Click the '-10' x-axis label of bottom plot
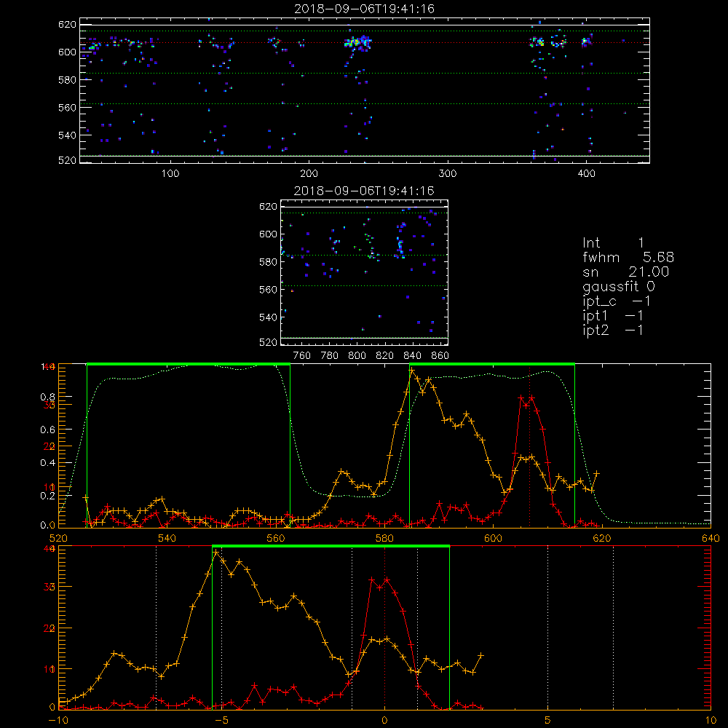Viewport: 728px width, 728px height. click(x=58, y=720)
